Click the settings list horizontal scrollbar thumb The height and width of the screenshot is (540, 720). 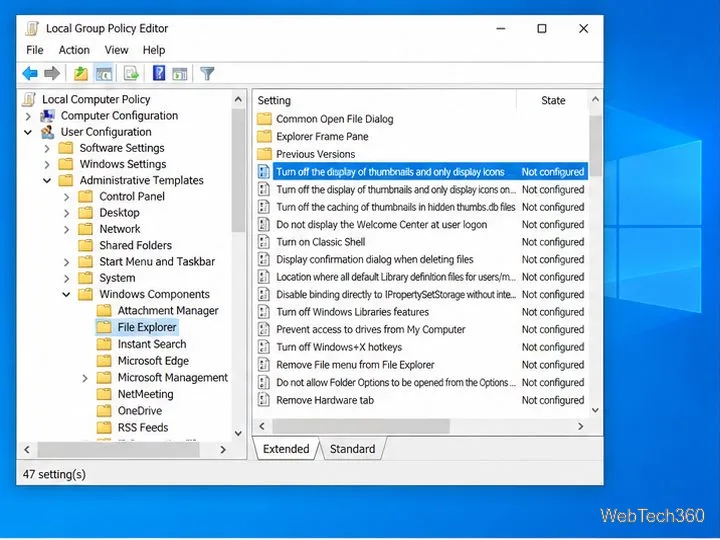[x=361, y=426]
